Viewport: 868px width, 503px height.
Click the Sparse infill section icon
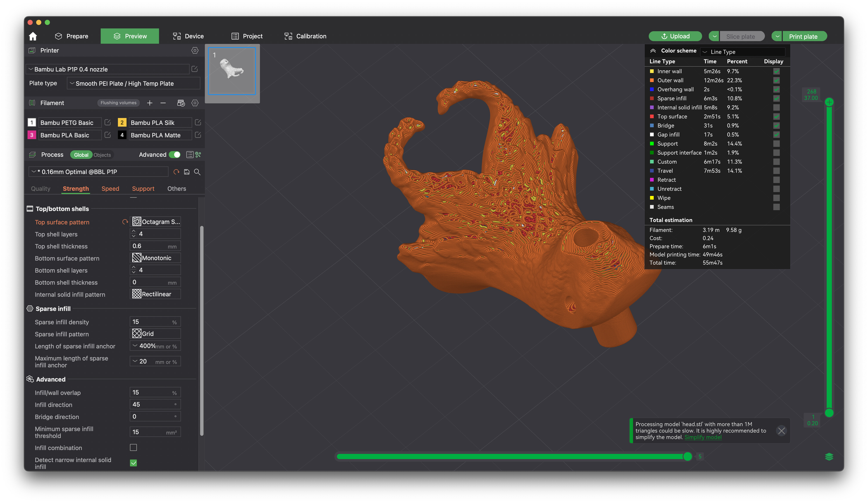pos(30,309)
